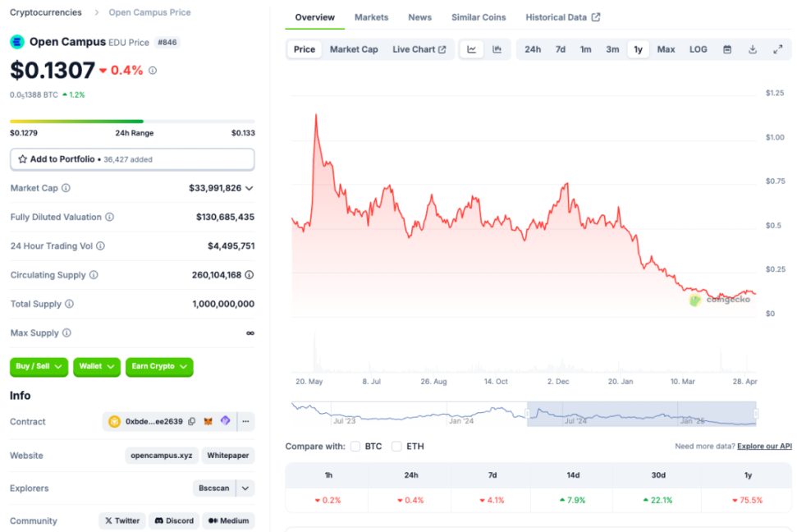Select 7d time range
The image size is (797, 532).
560,49
